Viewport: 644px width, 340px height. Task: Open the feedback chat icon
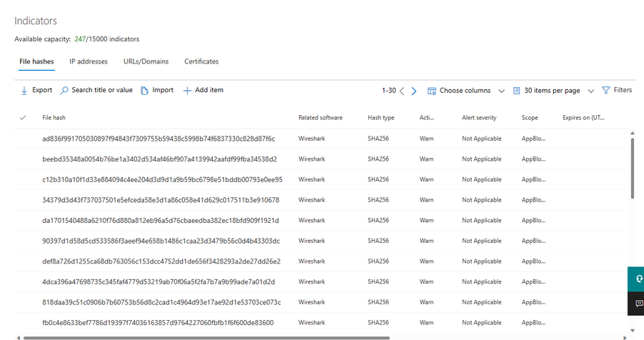638,304
